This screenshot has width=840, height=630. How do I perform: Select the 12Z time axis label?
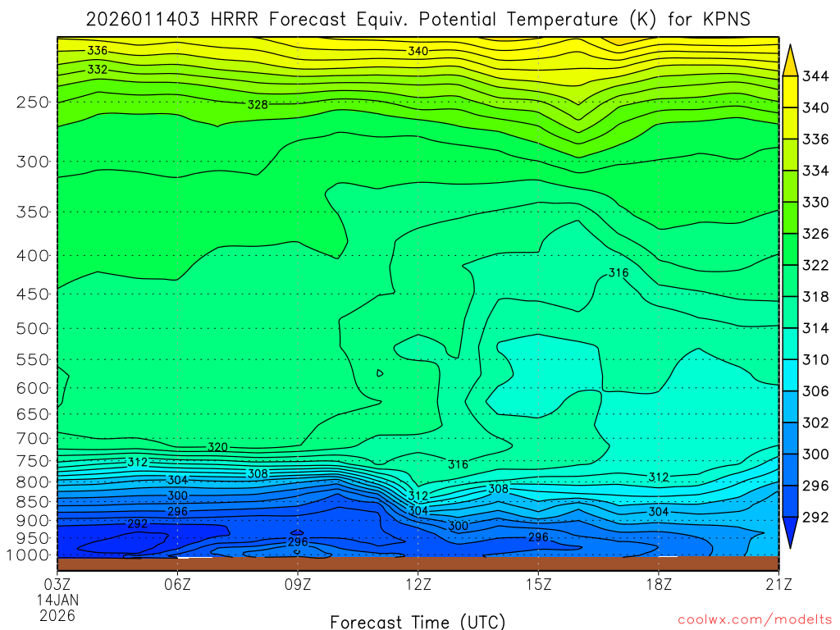418,584
